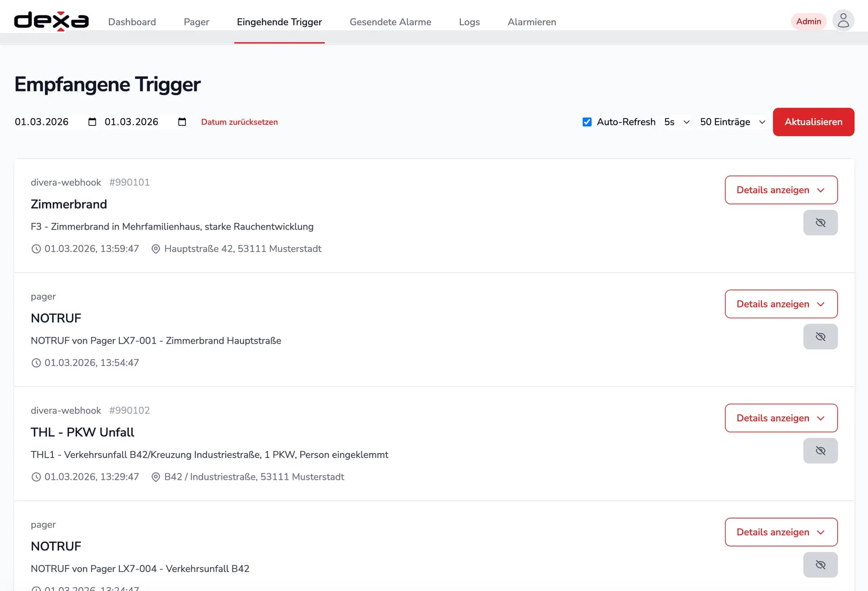Click the dexa logo
This screenshot has width=868, height=591.
(51, 21)
